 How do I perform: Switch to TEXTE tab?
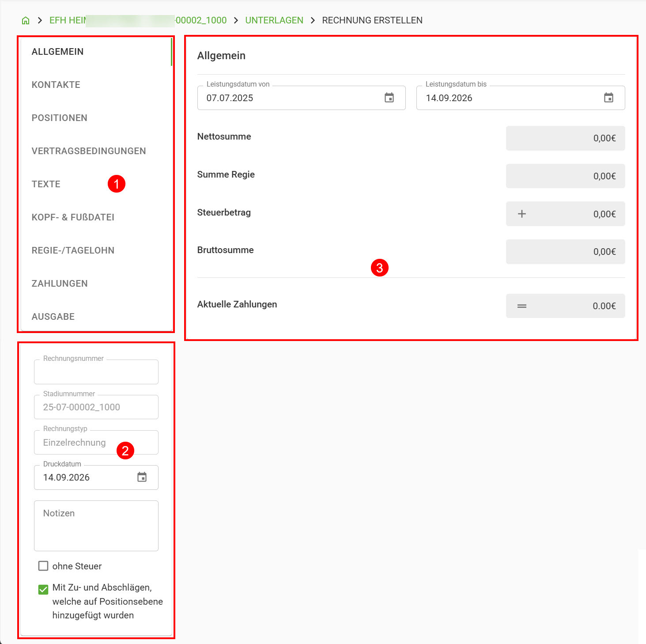96,184
